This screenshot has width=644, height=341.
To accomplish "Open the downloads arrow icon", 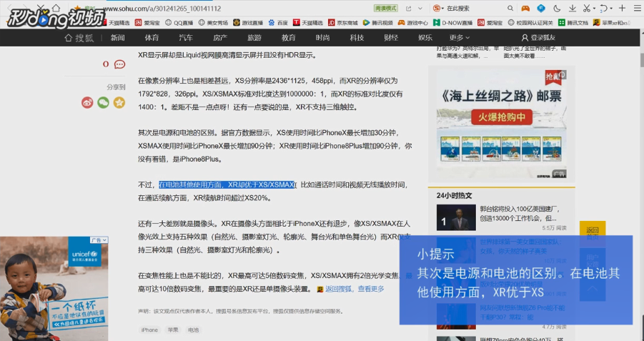I will [572, 8].
